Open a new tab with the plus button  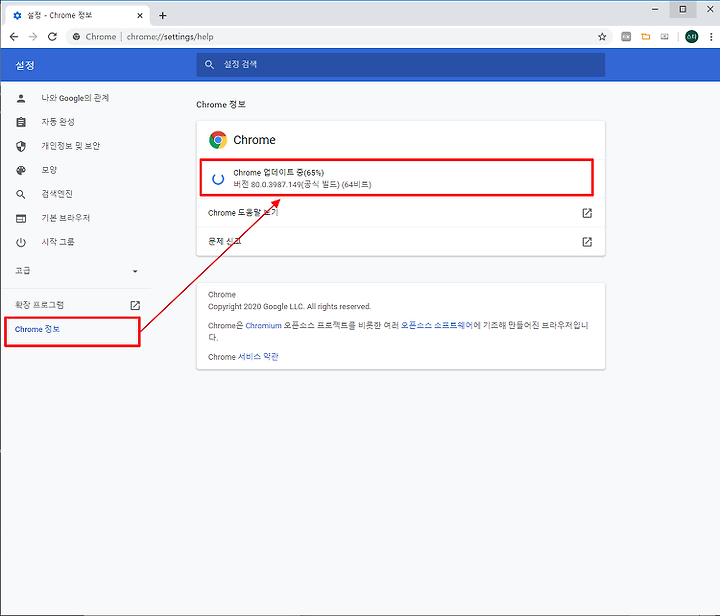(x=163, y=16)
